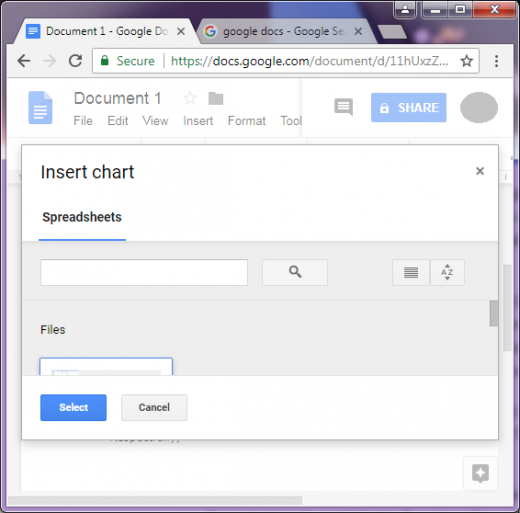The image size is (520, 513).
Task: Open the comments icon
Action: [343, 107]
